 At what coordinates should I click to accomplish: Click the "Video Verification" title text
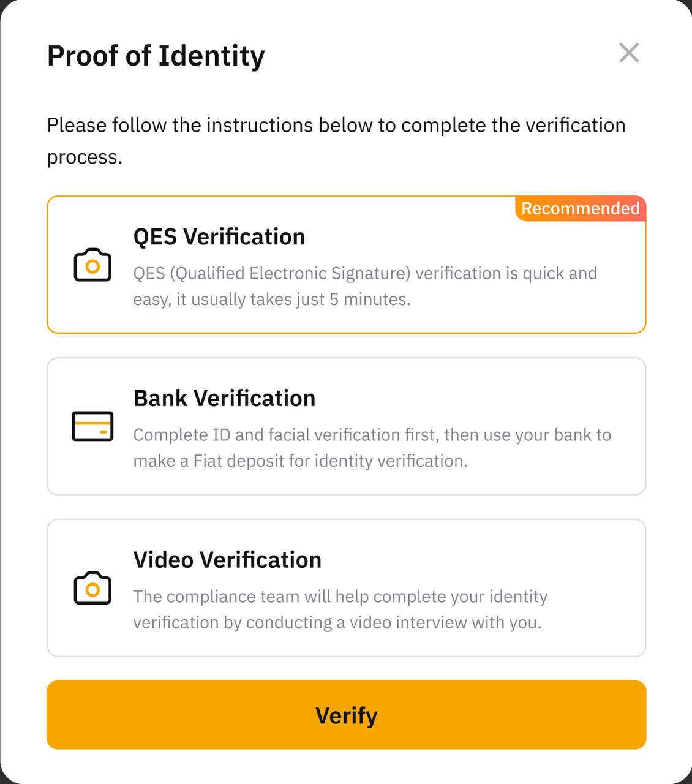[x=227, y=560]
